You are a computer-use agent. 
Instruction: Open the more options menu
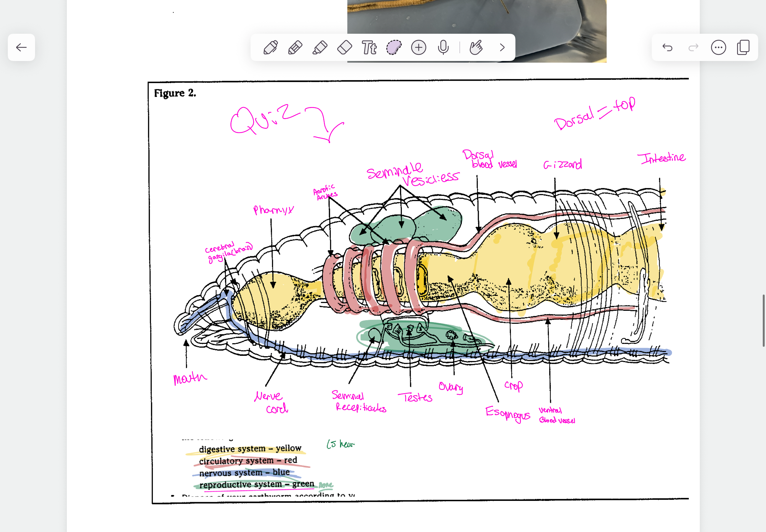[x=718, y=47]
